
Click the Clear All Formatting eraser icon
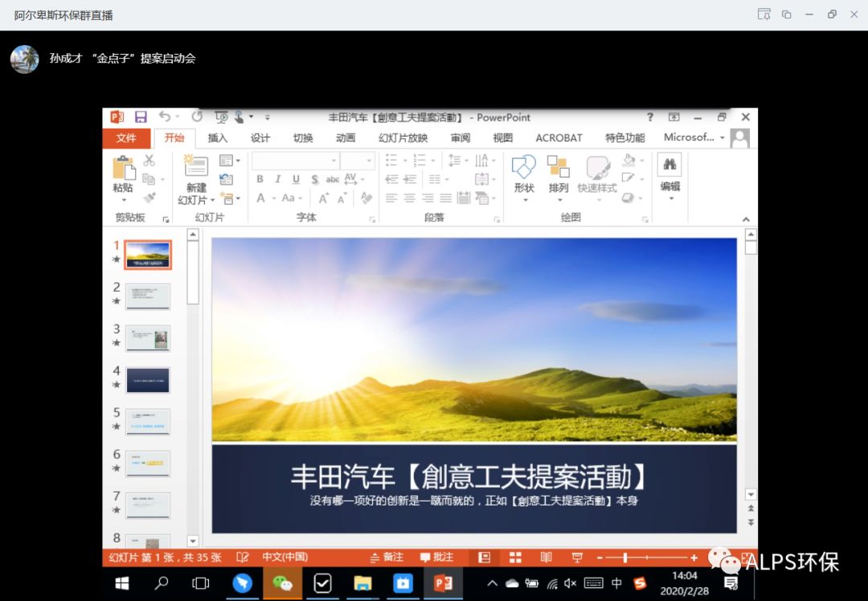pos(366,198)
